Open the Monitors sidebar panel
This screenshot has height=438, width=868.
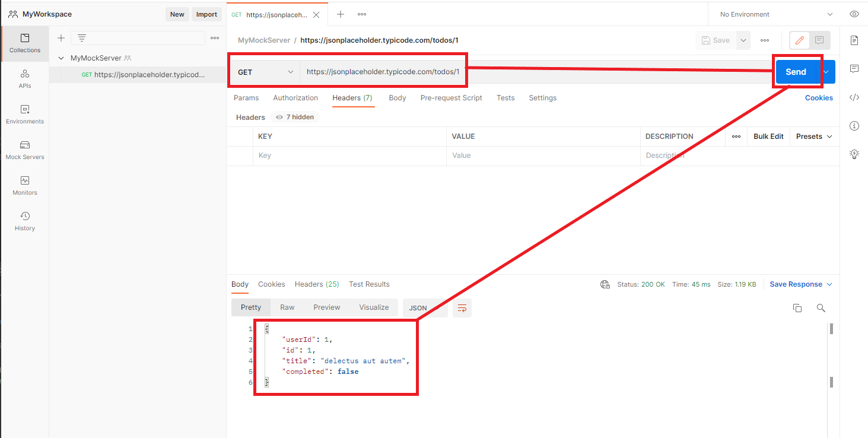click(x=25, y=186)
